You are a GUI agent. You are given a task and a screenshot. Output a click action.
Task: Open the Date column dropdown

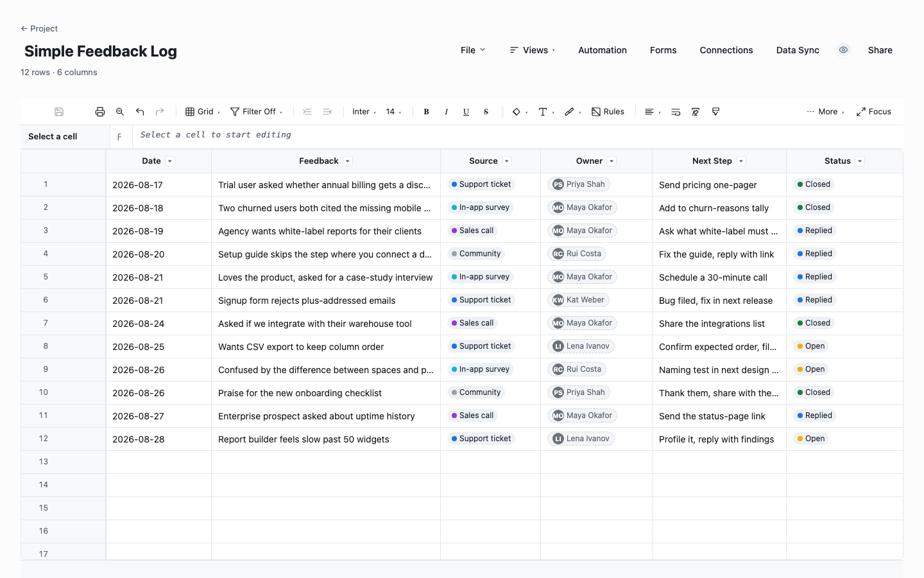[170, 161]
